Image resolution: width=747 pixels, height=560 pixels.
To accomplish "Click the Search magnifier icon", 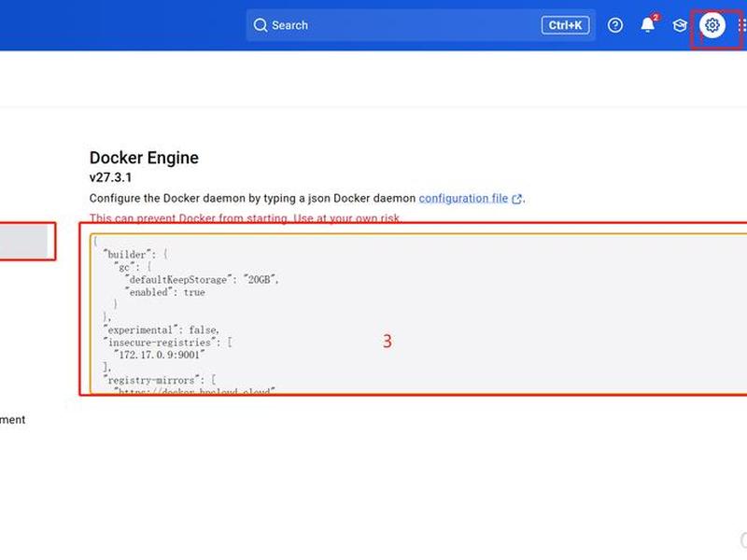I will [261, 25].
